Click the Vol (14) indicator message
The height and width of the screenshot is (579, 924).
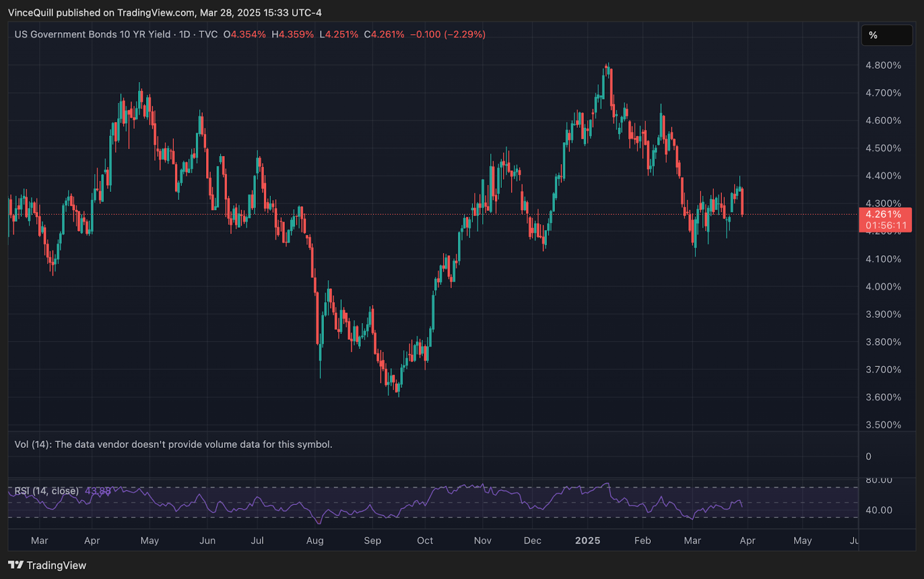click(173, 444)
